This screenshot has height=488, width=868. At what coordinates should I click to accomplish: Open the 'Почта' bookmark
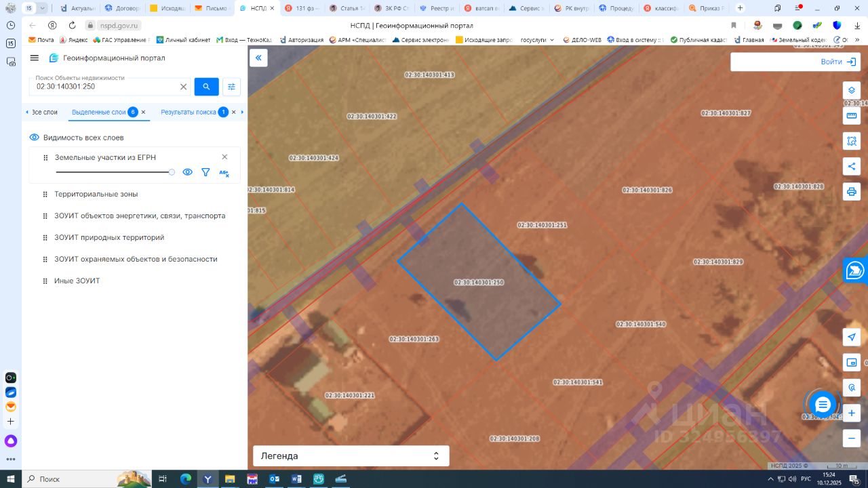41,40
